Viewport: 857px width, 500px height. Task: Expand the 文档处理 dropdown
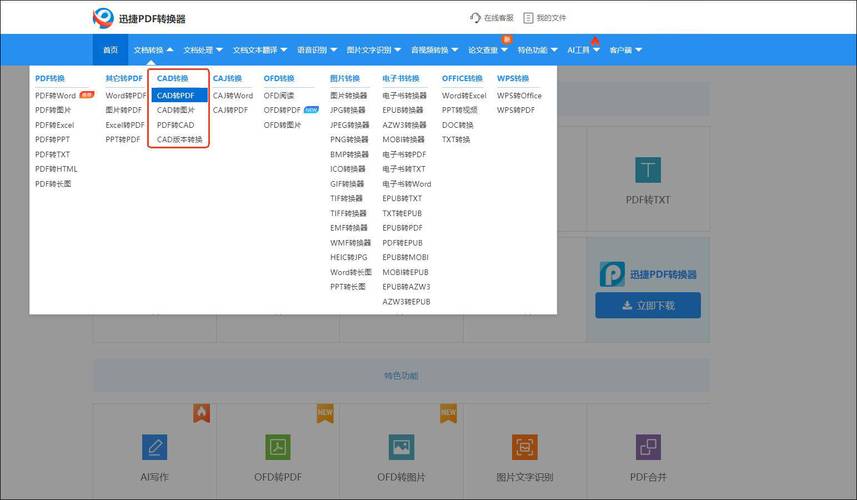[x=203, y=50]
